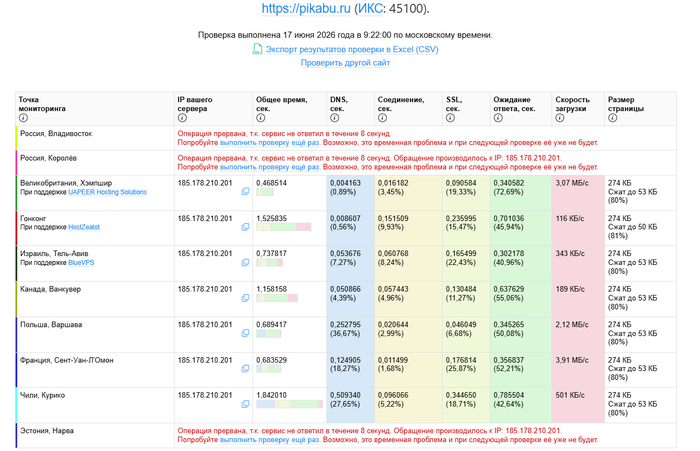Copy IP icon in Канада, Ванкувер row
700x451 pixels.
click(245, 298)
